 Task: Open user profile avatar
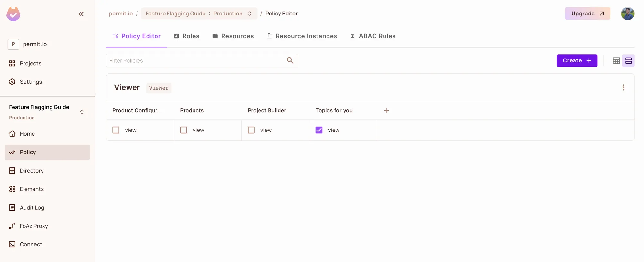(x=628, y=14)
